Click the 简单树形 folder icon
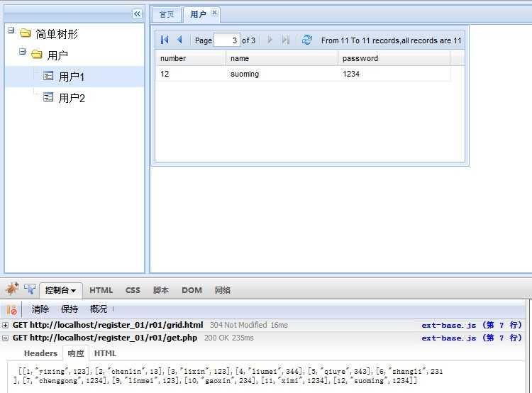 tap(26, 33)
